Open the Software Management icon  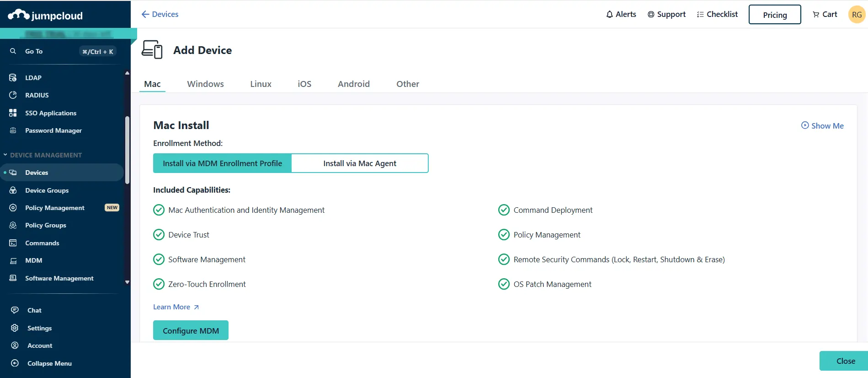coord(13,278)
